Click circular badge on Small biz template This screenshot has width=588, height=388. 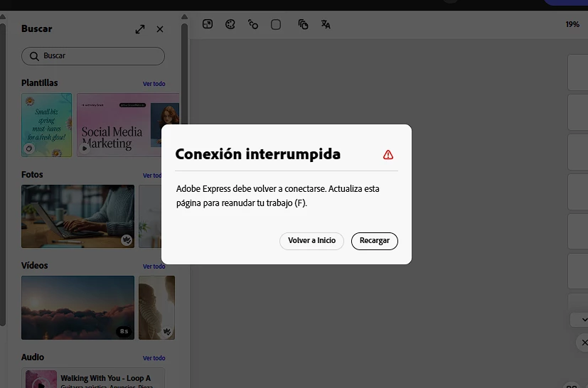point(29,149)
